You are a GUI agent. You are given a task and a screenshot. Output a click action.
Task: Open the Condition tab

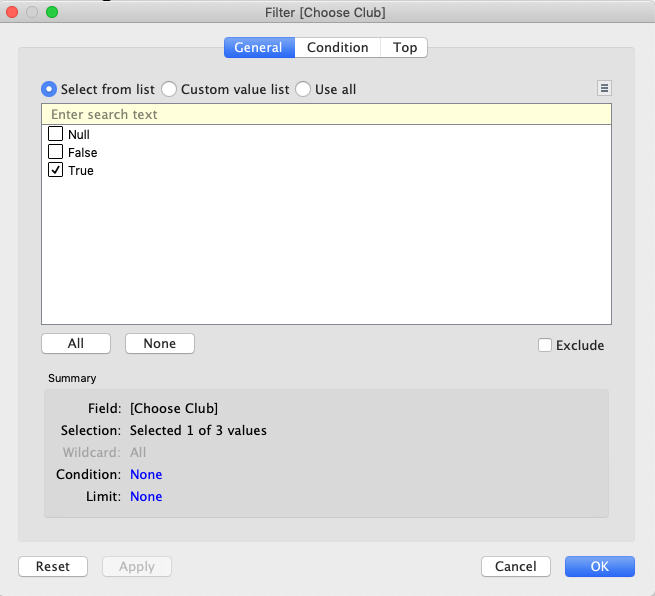coord(337,47)
